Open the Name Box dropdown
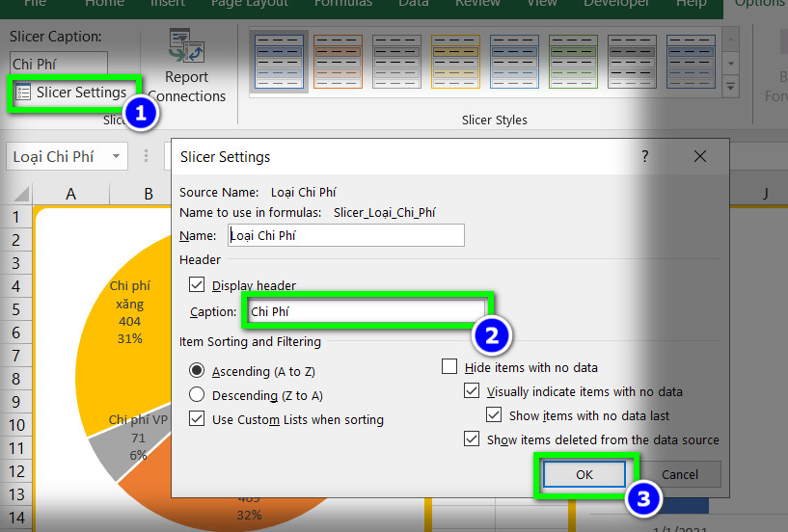This screenshot has width=788, height=532. 116,156
